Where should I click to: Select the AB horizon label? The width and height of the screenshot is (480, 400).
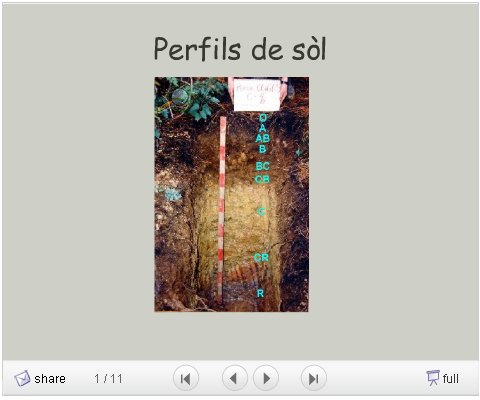pyautogui.click(x=263, y=138)
